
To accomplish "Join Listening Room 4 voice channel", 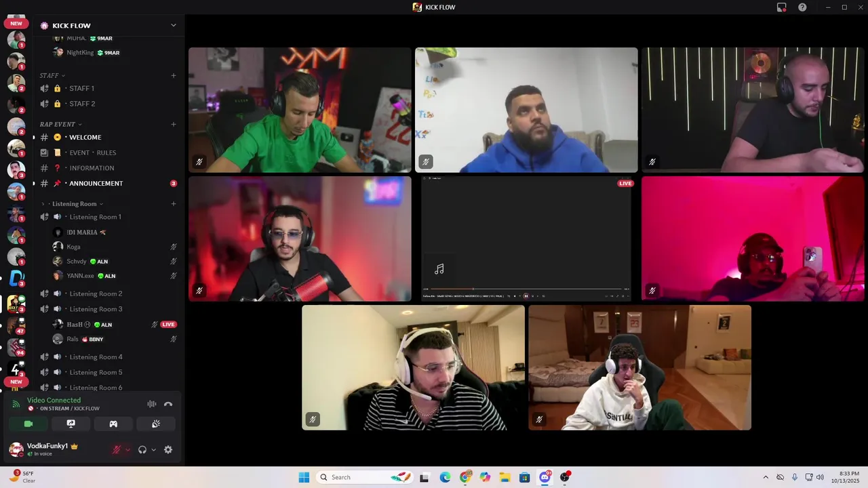I will (x=108, y=357).
